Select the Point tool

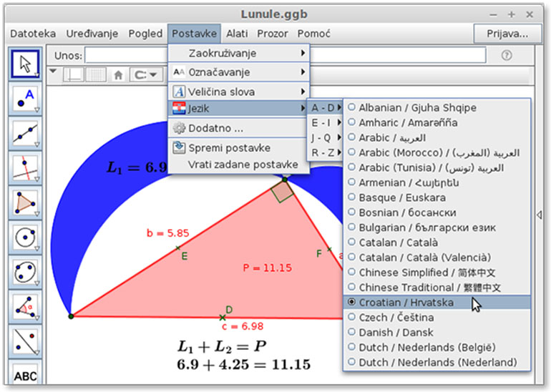click(25, 99)
